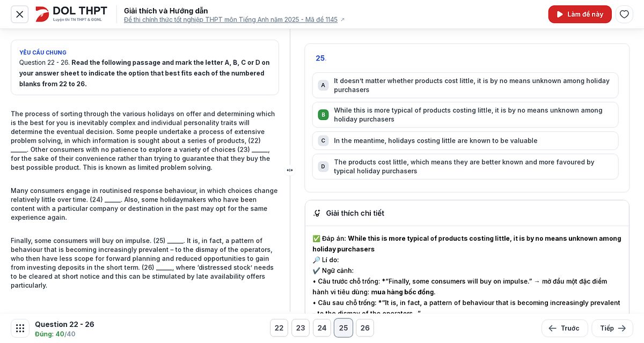Click the question number 25 heading

(x=321, y=58)
